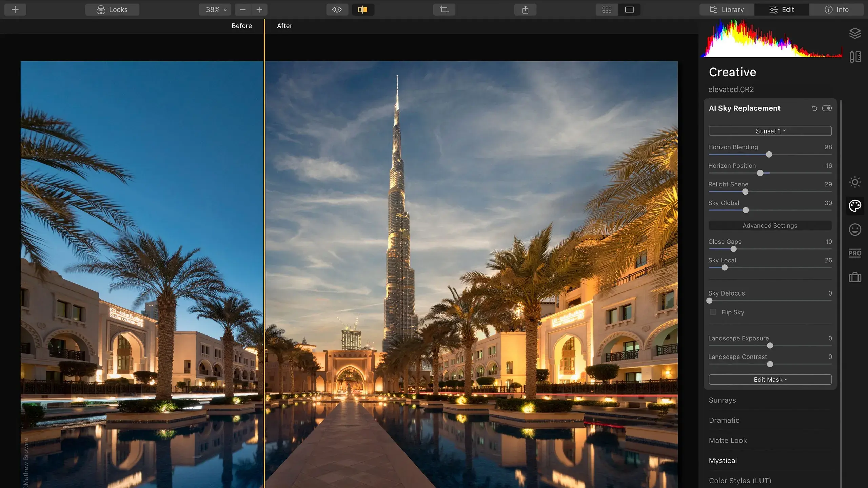Toggle AI Sky Replacement on/off switch
Viewport: 868px width, 488px height.
(827, 108)
